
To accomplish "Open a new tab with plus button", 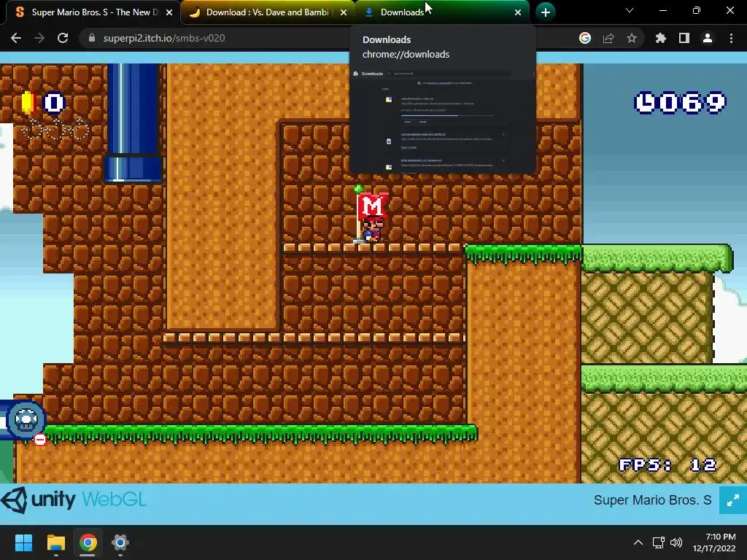I will (x=546, y=12).
